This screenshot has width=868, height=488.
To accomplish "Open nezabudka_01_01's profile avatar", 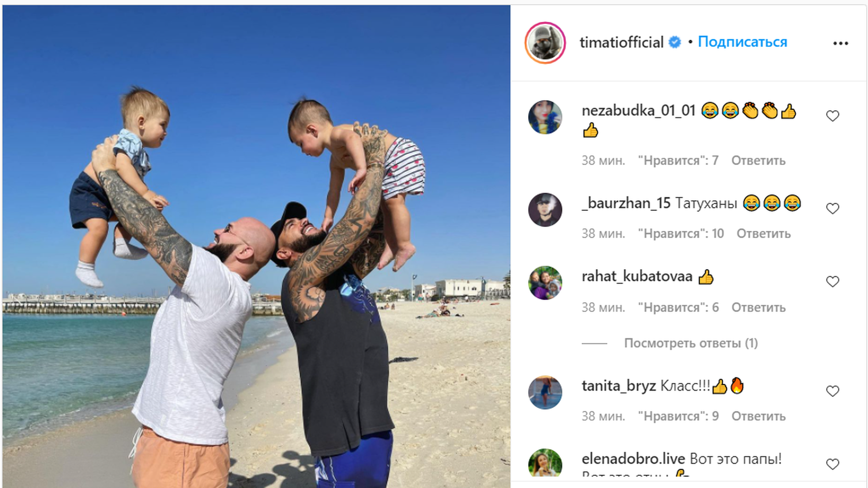I will point(545,117).
